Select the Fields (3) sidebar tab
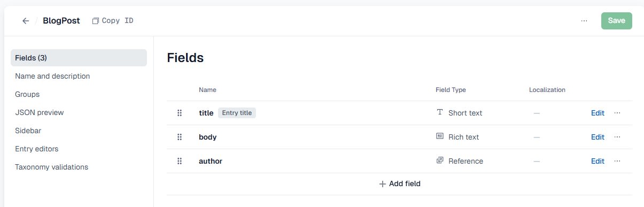The height and width of the screenshot is (207, 644). [x=79, y=58]
